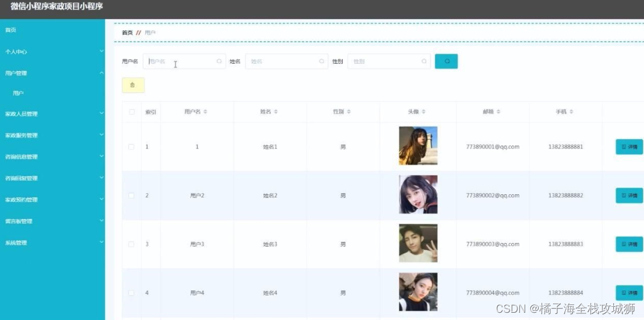Go to 首页 via breadcrumb
644x320 pixels.
pos(127,32)
